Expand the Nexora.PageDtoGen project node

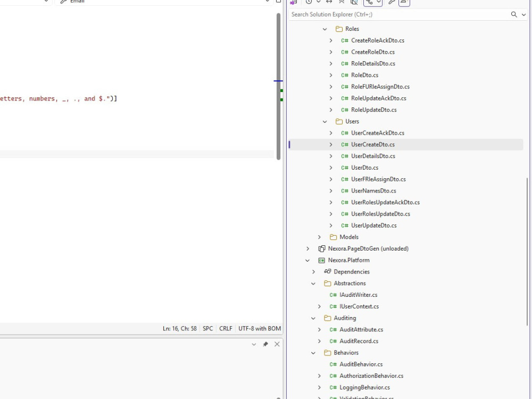pos(307,248)
